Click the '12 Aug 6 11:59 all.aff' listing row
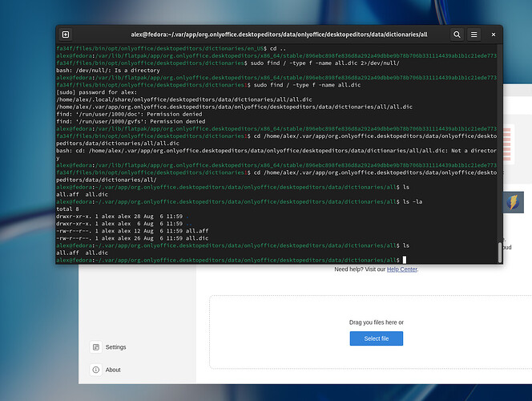Image resolution: width=532 pixels, height=401 pixels. pos(132,231)
